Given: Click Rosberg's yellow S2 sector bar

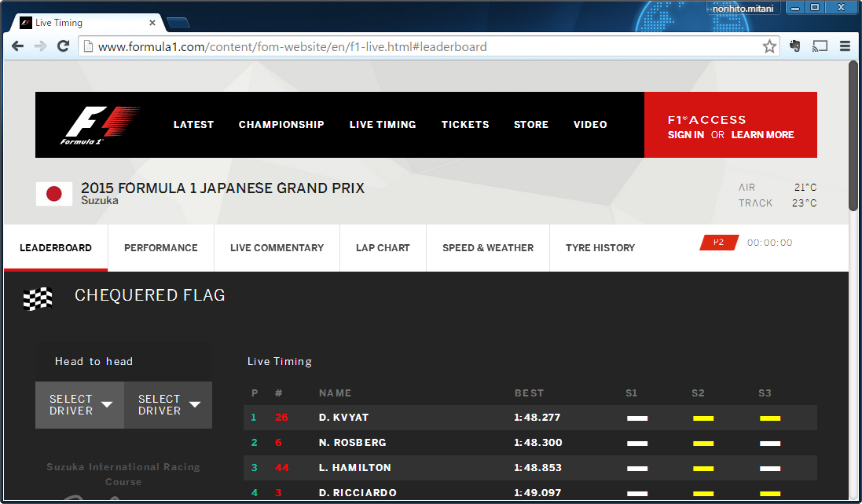Looking at the screenshot, I should click(x=703, y=444).
